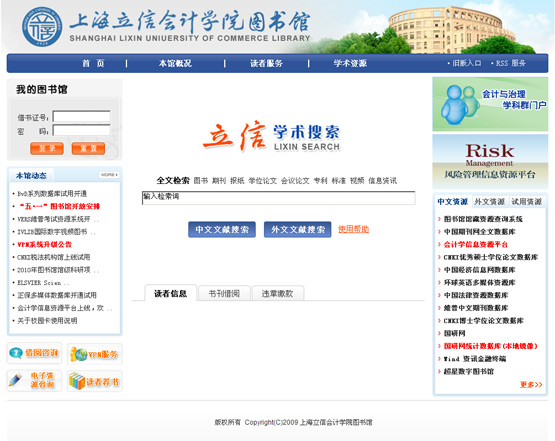Screen dimensions: 555x441
Task: Select 信息资讯 search category
Action: 382,181
